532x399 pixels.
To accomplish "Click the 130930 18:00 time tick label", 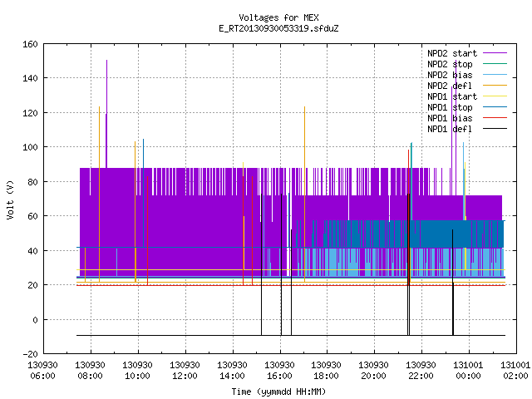I will tap(326, 371).
